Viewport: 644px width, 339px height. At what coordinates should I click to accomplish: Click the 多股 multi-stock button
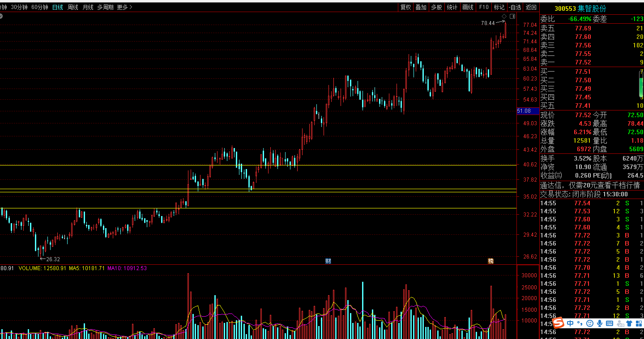pyautogui.click(x=436, y=7)
